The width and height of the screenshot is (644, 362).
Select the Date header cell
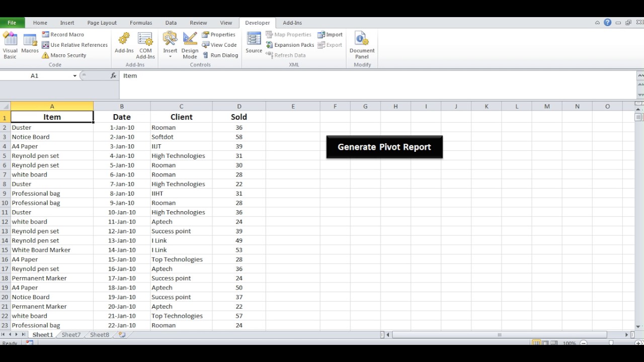click(122, 117)
